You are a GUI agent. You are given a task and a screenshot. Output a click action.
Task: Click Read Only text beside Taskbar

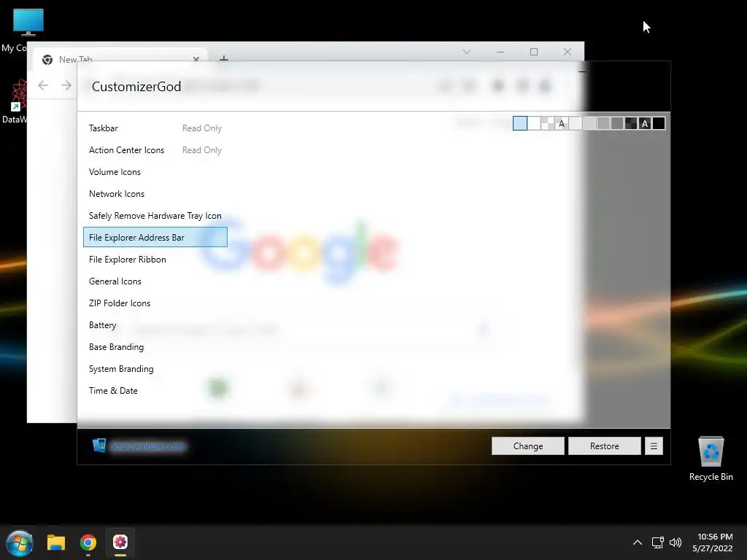(x=202, y=128)
